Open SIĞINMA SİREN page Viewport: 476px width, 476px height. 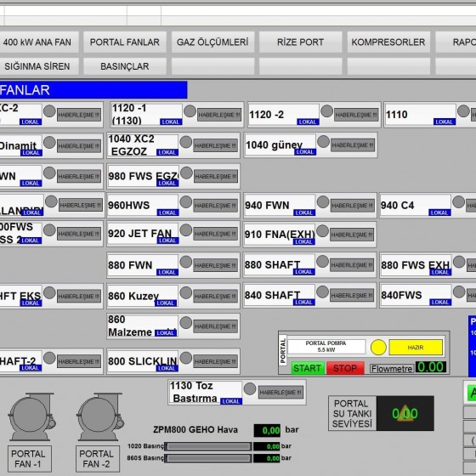pyautogui.click(x=39, y=66)
